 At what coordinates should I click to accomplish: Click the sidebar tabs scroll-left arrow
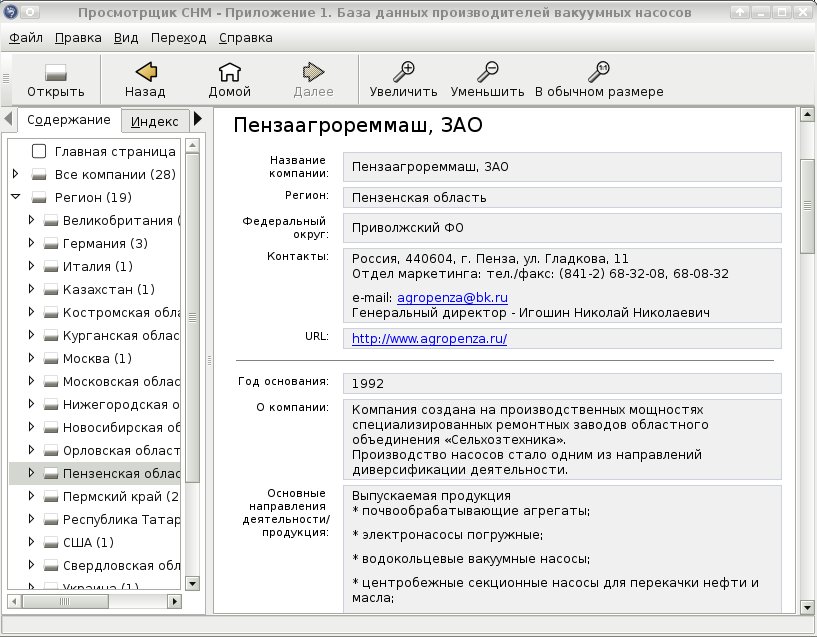click(8, 119)
